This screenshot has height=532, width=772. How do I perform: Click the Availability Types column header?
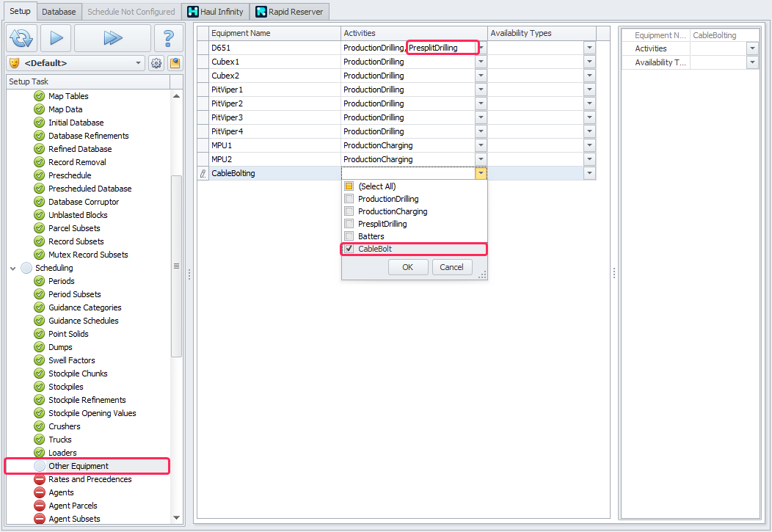pyautogui.click(x=542, y=34)
